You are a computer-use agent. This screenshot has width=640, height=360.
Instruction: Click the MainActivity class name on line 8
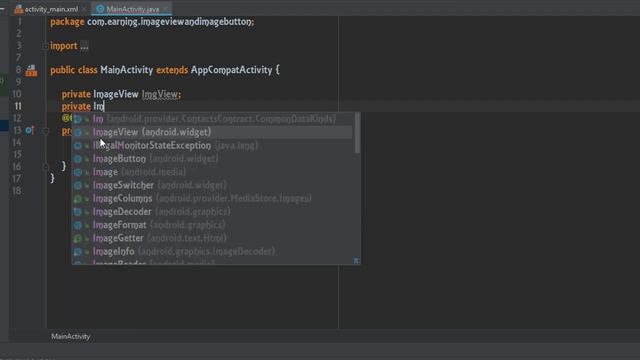click(x=127, y=70)
